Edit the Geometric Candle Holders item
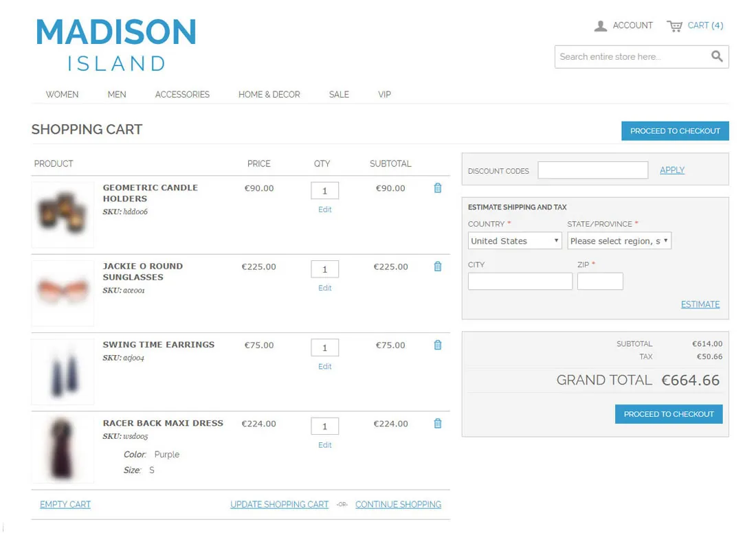Viewport: 756px width, 546px height. click(x=325, y=209)
